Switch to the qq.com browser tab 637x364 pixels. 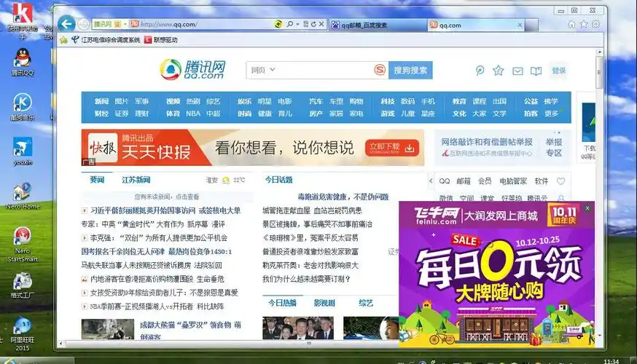[x=476, y=25]
